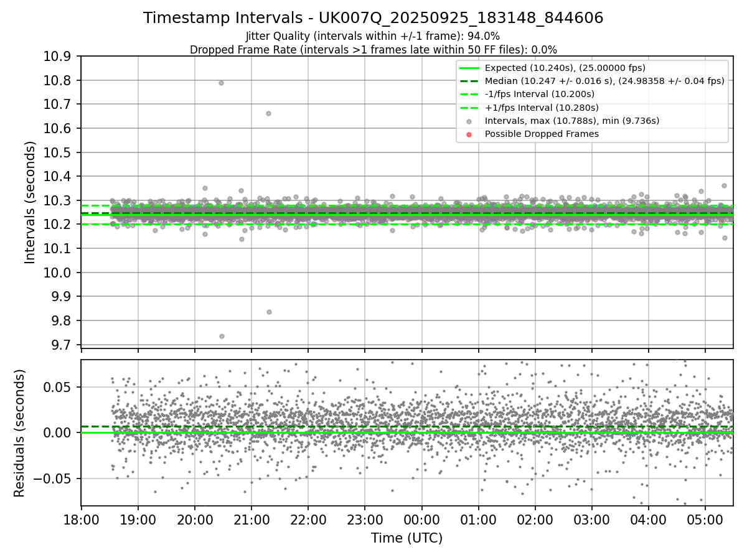Image resolution: width=747 pixels, height=560 pixels.
Task: Click x-axis tick label "21:00"
Action: coord(251,520)
